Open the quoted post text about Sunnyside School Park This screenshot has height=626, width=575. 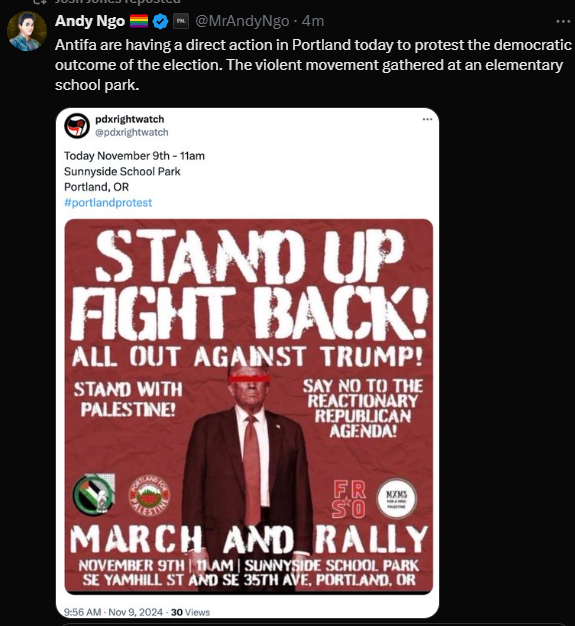tap(134, 171)
